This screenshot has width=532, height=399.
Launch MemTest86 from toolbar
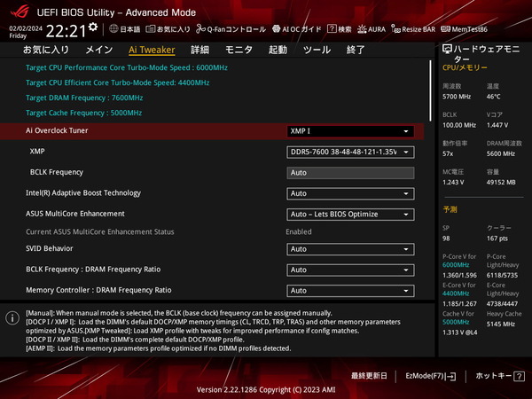click(x=478, y=29)
